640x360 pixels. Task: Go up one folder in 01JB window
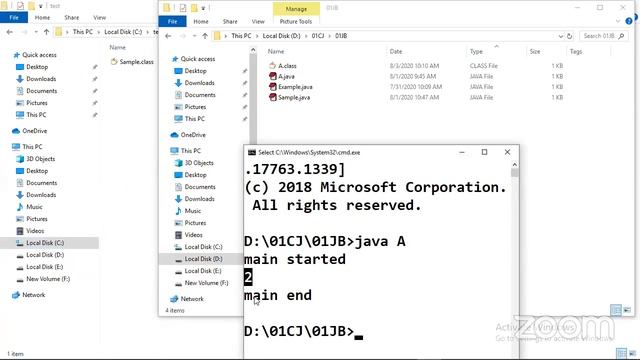click(x=205, y=36)
